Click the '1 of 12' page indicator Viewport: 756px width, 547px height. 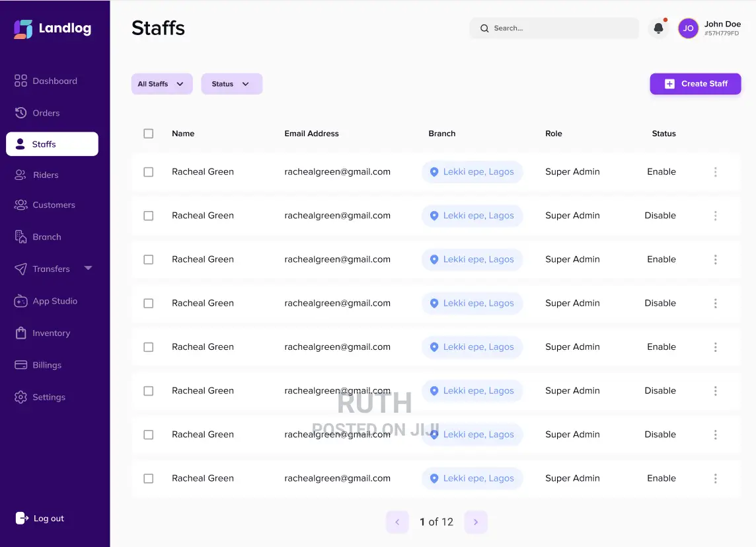tap(436, 523)
